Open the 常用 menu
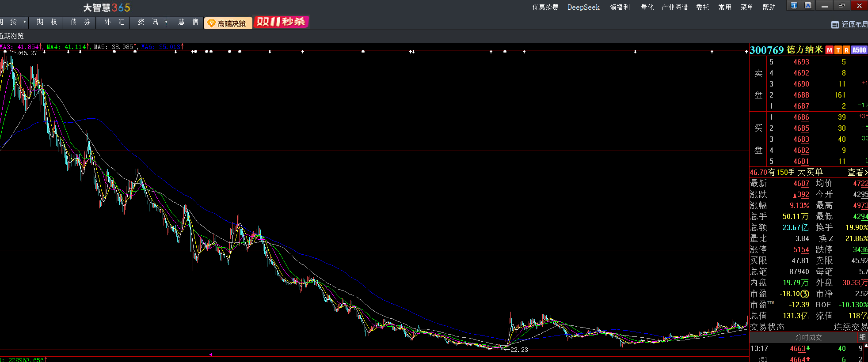This screenshot has width=868, height=362. click(x=725, y=7)
